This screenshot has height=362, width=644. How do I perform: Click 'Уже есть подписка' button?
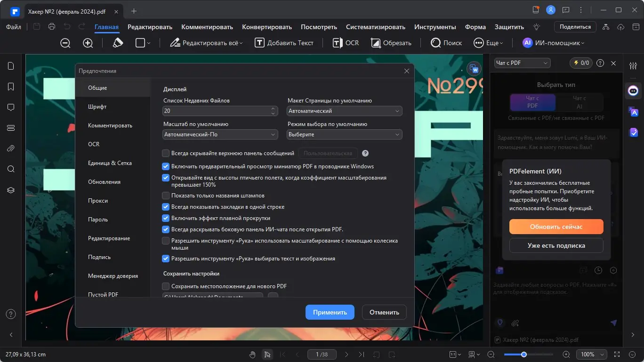[x=556, y=245]
